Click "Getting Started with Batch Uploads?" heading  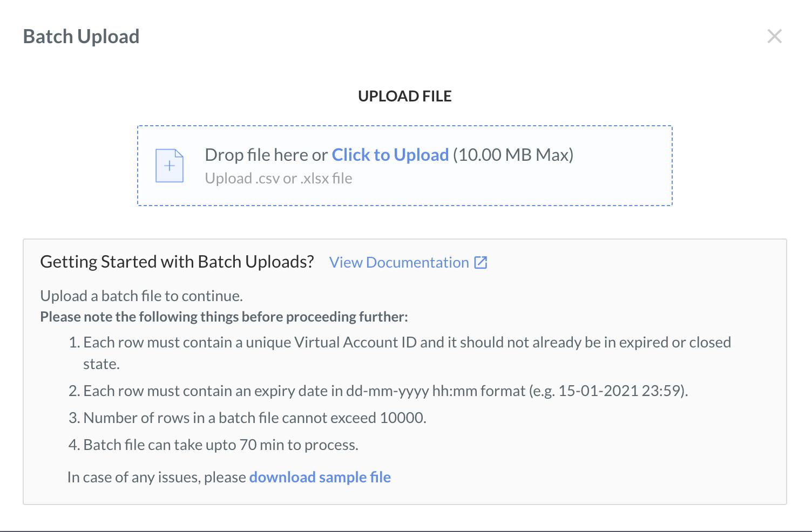pyautogui.click(x=177, y=262)
